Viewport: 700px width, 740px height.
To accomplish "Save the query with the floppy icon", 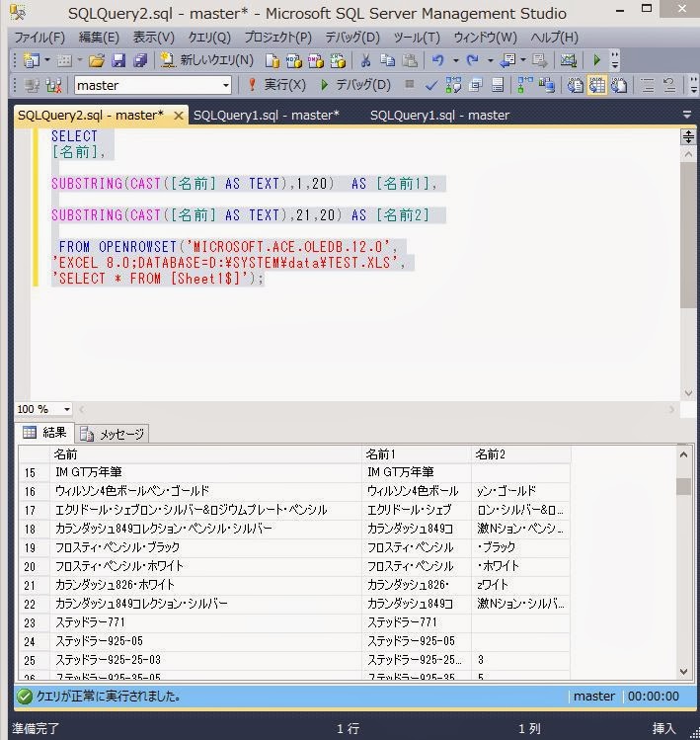I will point(118,60).
